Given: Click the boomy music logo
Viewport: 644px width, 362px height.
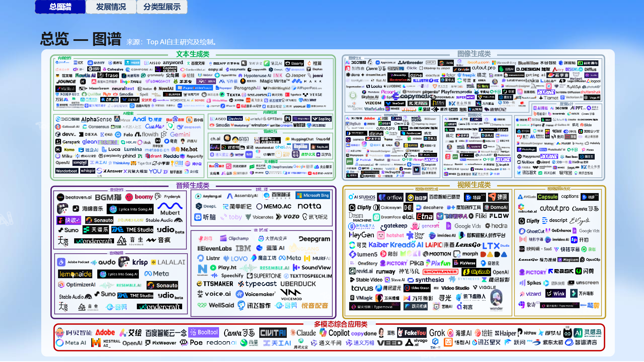Looking at the screenshot, I should [139, 197].
